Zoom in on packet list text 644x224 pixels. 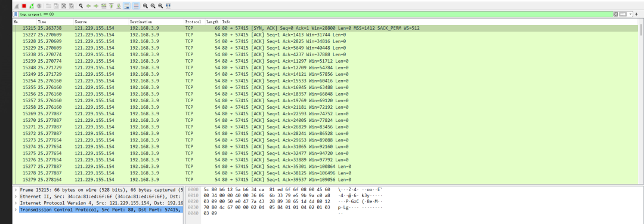coord(145,6)
